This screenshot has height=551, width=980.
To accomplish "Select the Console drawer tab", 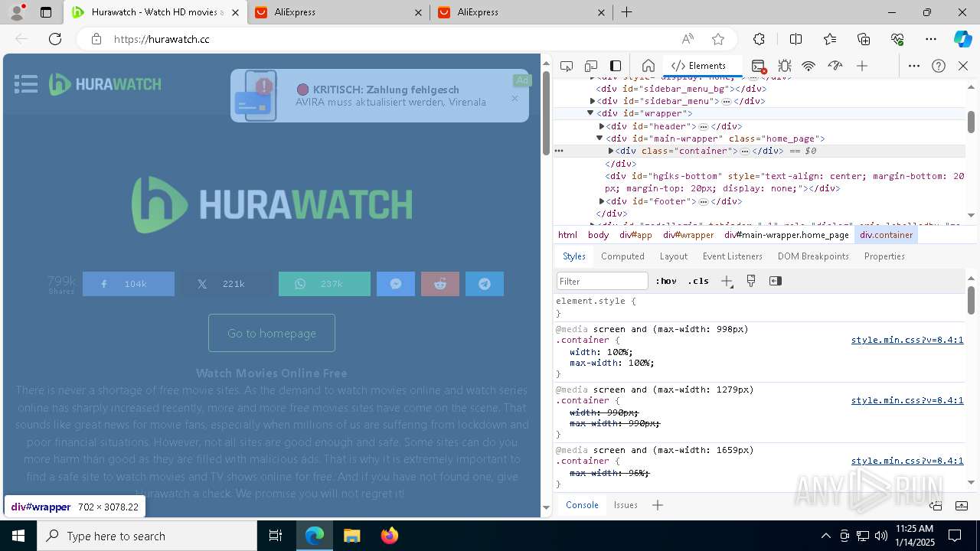I will click(582, 505).
